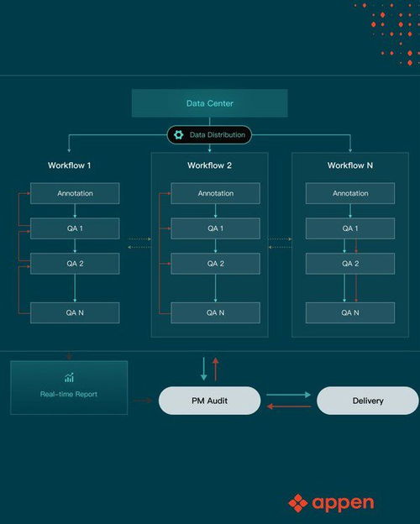420x524 pixels.
Task: Click QA N box in Workflow 1
Action: coord(75,312)
